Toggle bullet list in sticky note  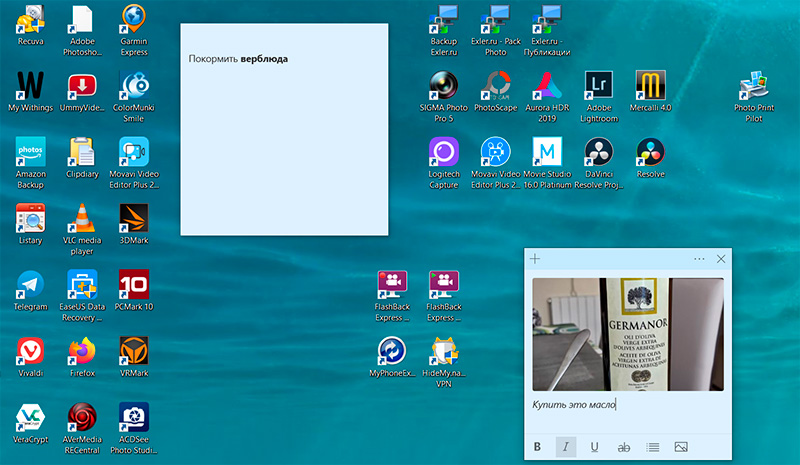point(653,447)
